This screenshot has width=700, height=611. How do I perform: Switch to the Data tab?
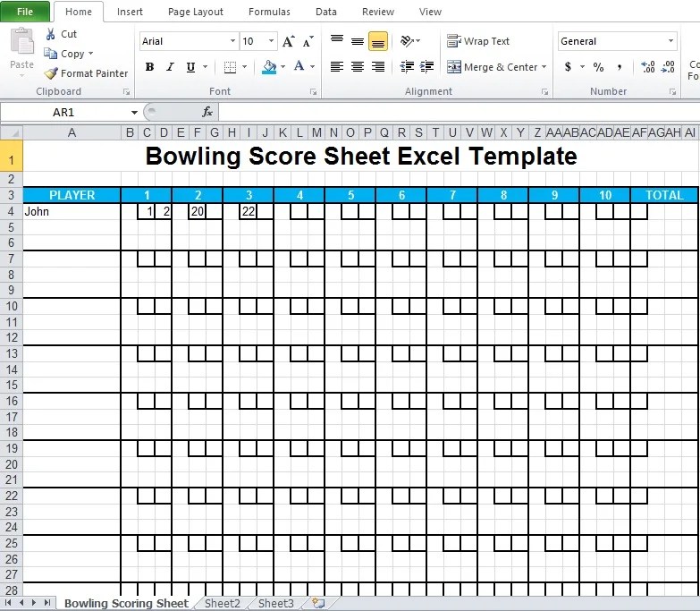pos(326,12)
